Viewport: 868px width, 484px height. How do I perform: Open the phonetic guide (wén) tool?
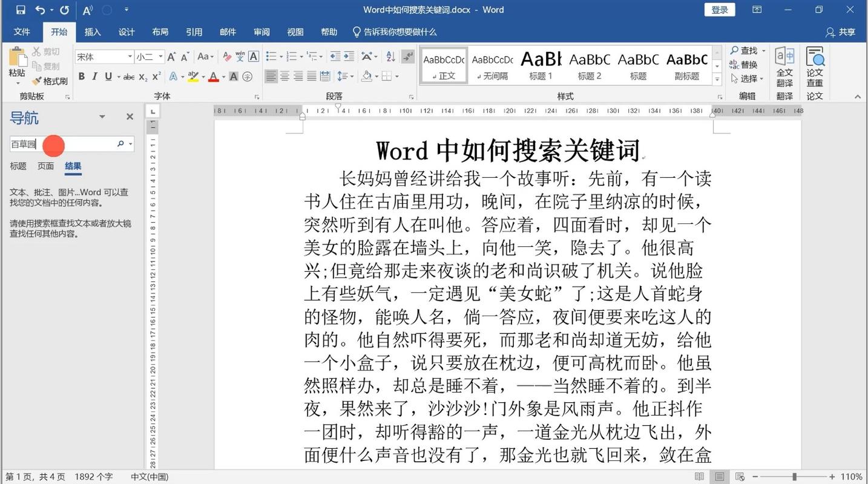click(240, 56)
